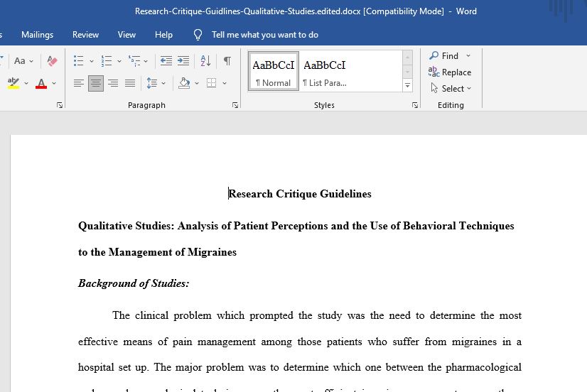The width and height of the screenshot is (587, 392).
Task: Open bullet library dropdown arrow
Action: 92,60
